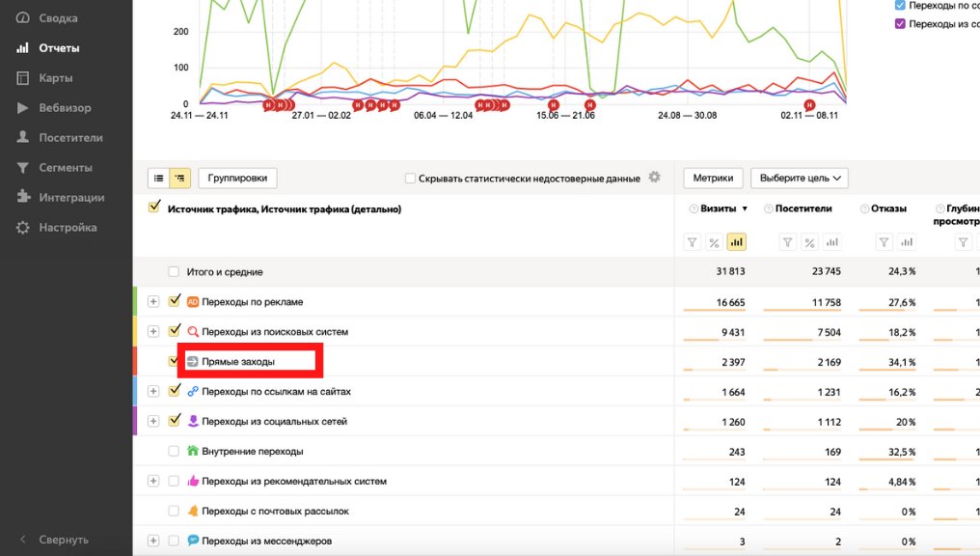The height and width of the screenshot is (556, 980).
Task: Click filter icon under Визиты column
Action: pyautogui.click(x=692, y=242)
